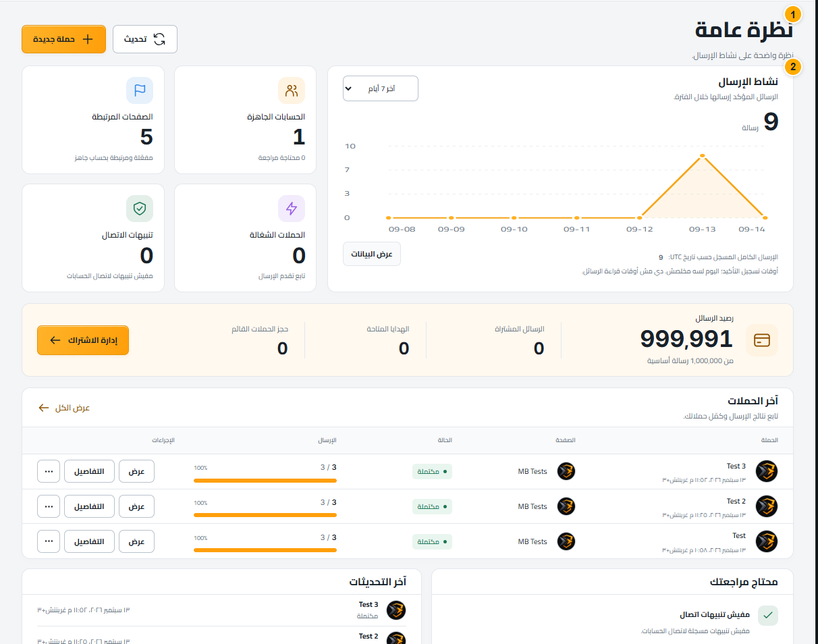Click عرض button for Test 3 campaign
The height and width of the screenshot is (644, 818).
[137, 471]
